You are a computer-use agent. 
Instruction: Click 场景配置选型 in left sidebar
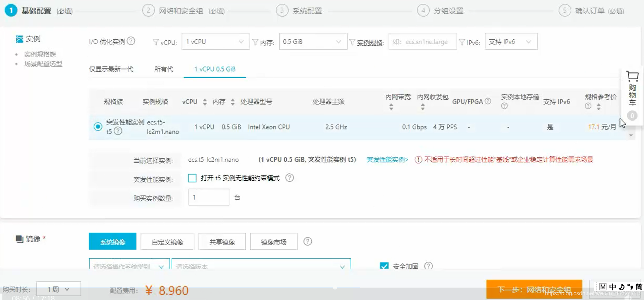click(x=43, y=64)
